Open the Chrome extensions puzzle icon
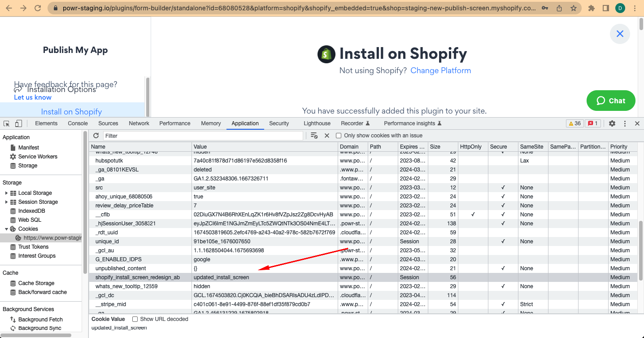Screen dimensions: 644x338 [x=592, y=8]
